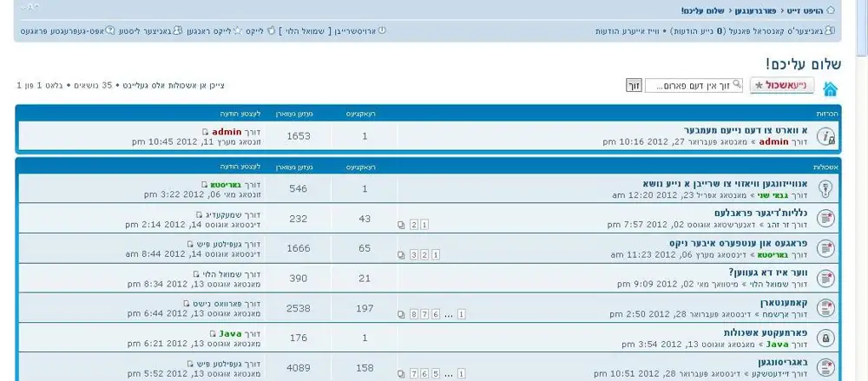Viewport: 868px width, 381px height.
Task: Click the 2538 views count cell
Action: 299,308
